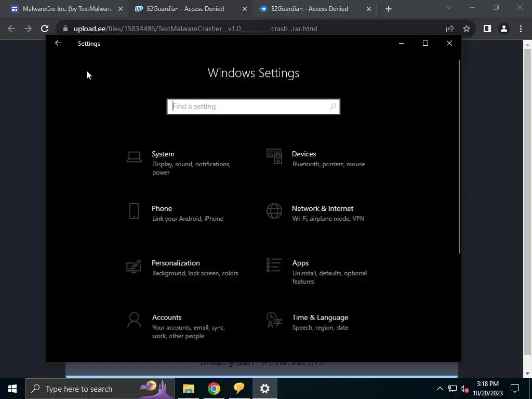The width and height of the screenshot is (532, 399).
Task: Open Chrome profile avatar
Action: tap(504, 29)
